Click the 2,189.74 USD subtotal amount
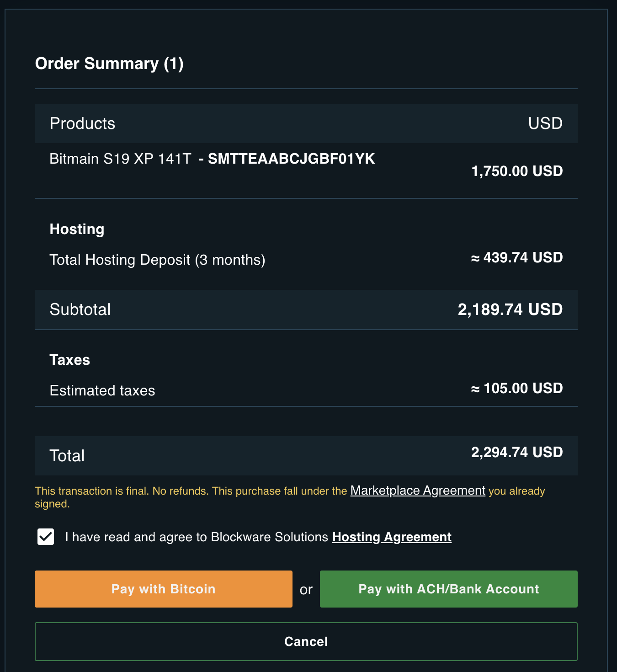 [510, 309]
